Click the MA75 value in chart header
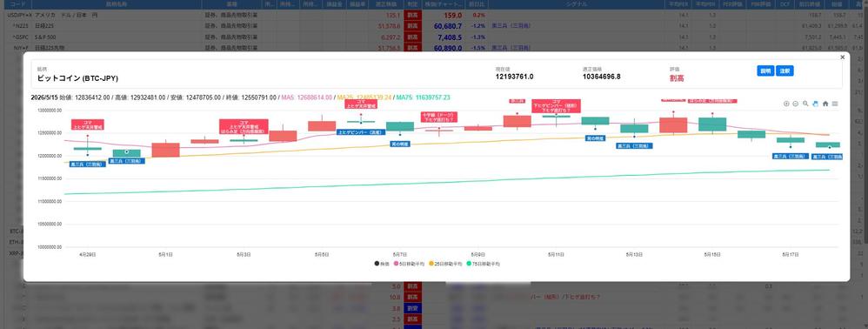This screenshot has height=329, width=868. tap(423, 97)
